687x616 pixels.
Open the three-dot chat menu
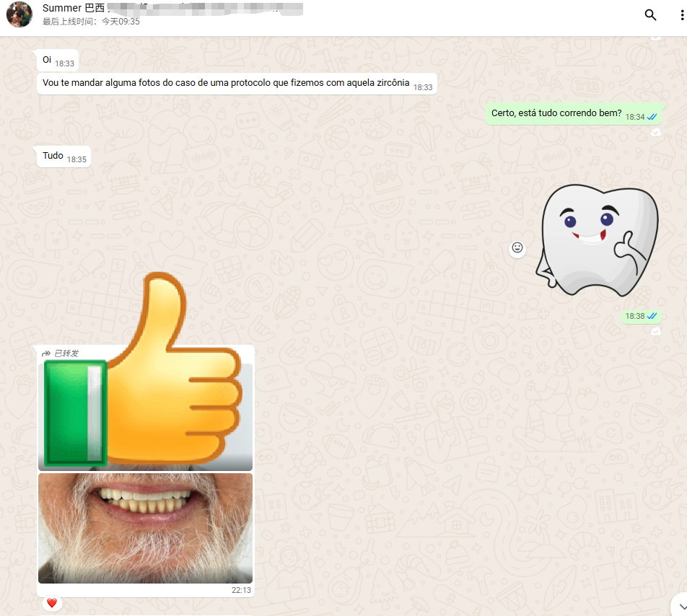pyautogui.click(x=682, y=15)
